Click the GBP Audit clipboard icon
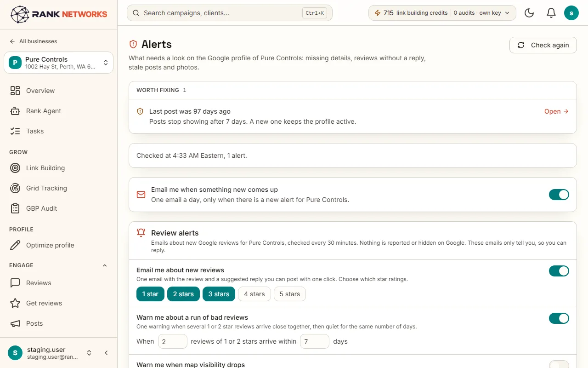 (x=15, y=208)
